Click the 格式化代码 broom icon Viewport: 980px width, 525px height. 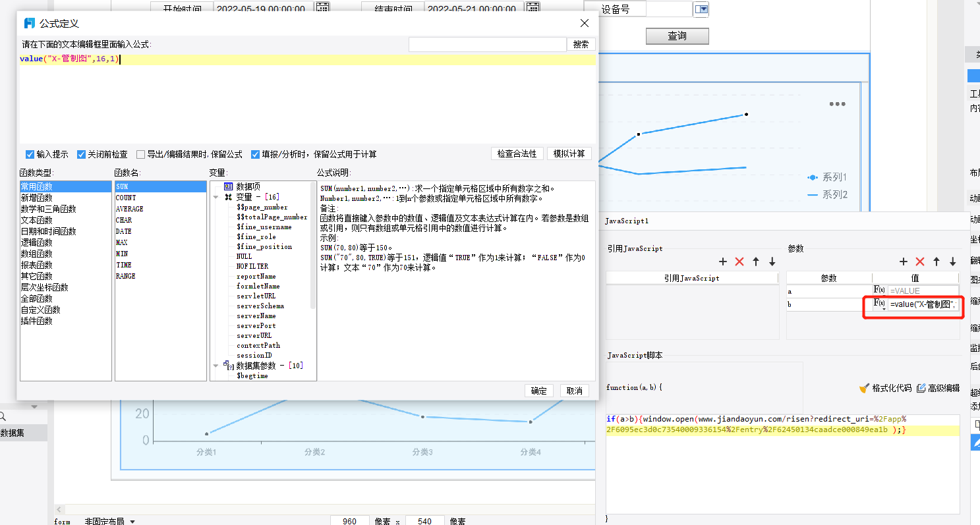[864, 388]
